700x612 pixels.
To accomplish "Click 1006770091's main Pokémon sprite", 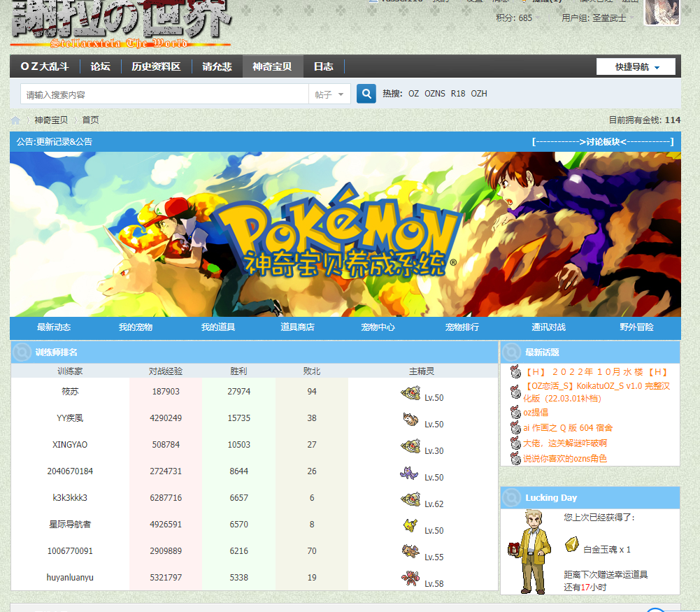I will [x=410, y=552].
